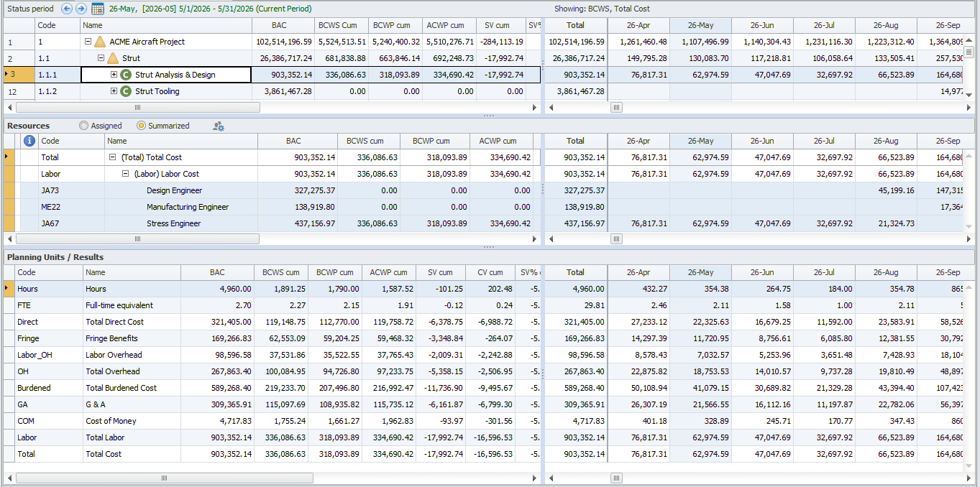Open the status period calendar picker
The image size is (980, 487).
tap(98, 9)
